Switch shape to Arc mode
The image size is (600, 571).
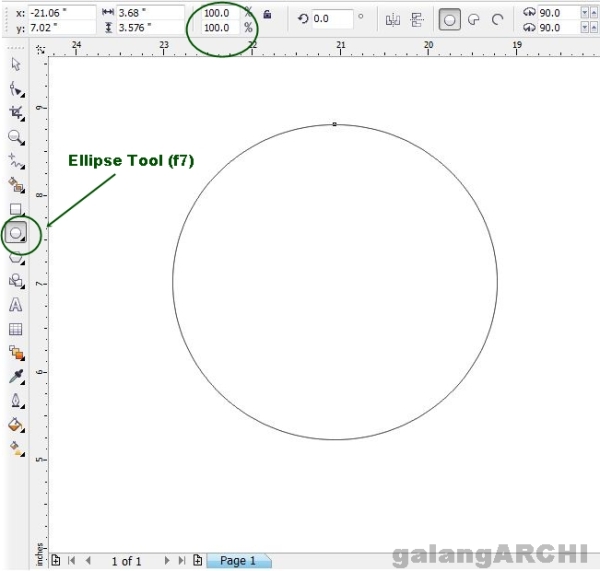pos(496,19)
